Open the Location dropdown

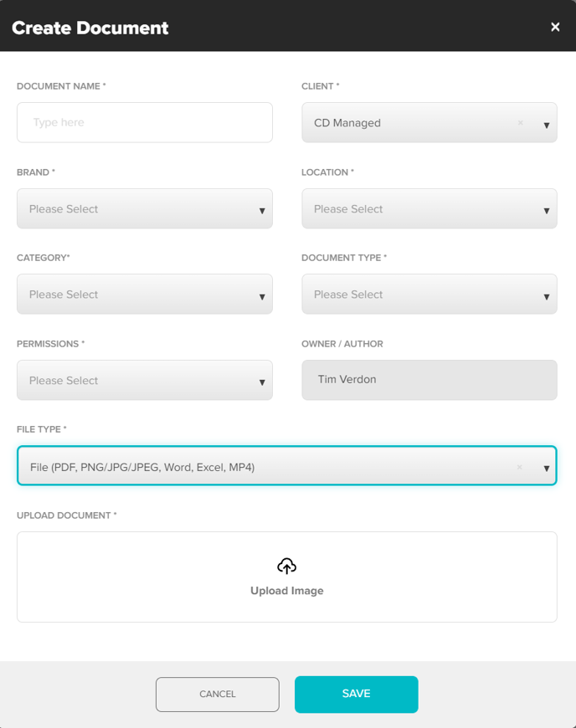coord(429,209)
